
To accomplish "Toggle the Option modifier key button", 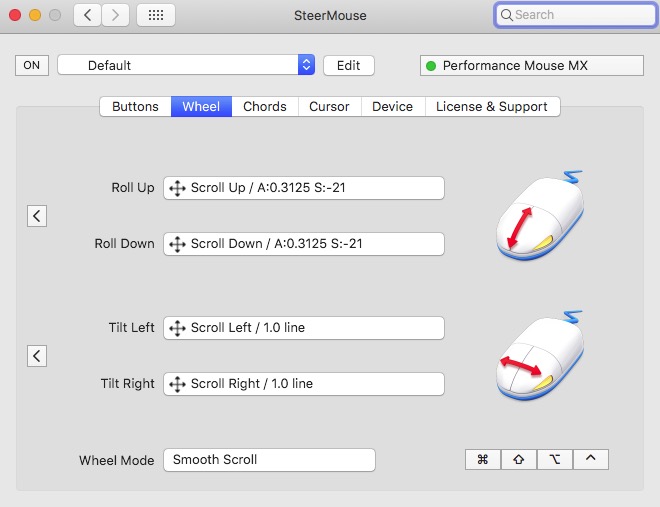I will (x=555, y=459).
